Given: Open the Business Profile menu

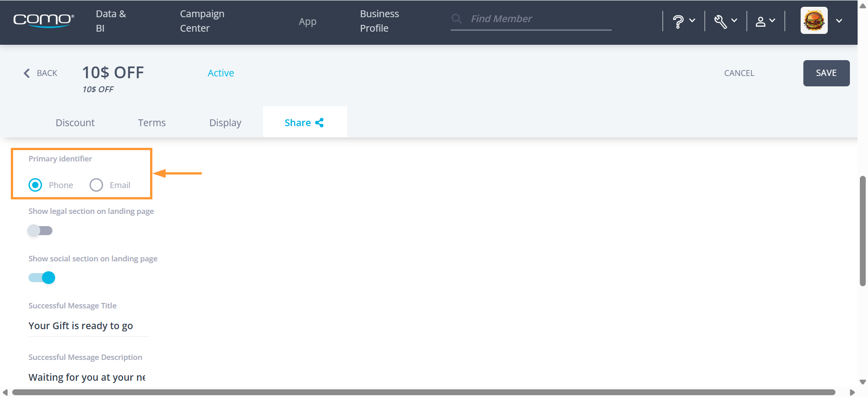Looking at the screenshot, I should coord(379,21).
